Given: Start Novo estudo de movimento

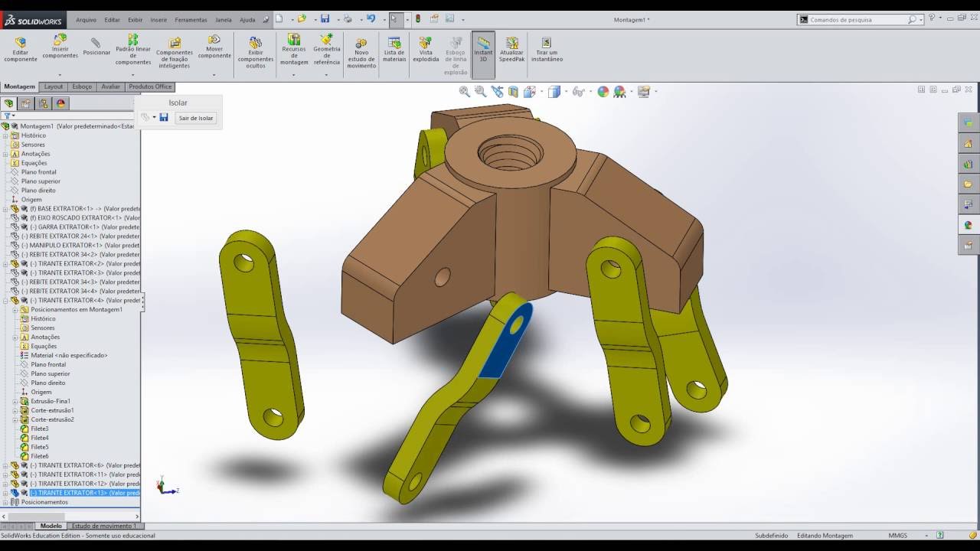Looking at the screenshot, I should pos(361,53).
